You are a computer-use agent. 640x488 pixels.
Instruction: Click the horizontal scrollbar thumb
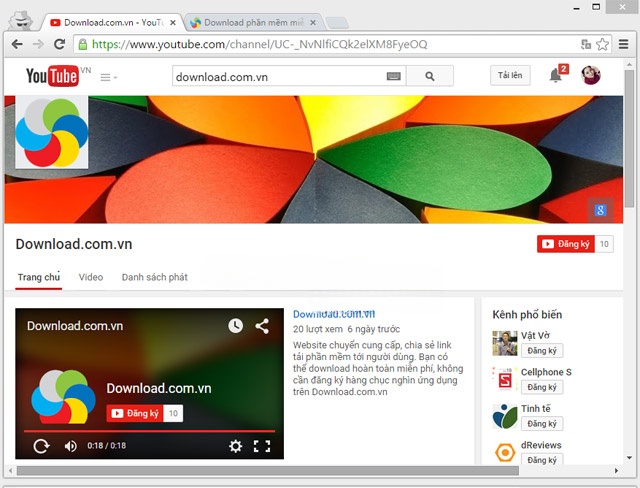tap(268, 471)
